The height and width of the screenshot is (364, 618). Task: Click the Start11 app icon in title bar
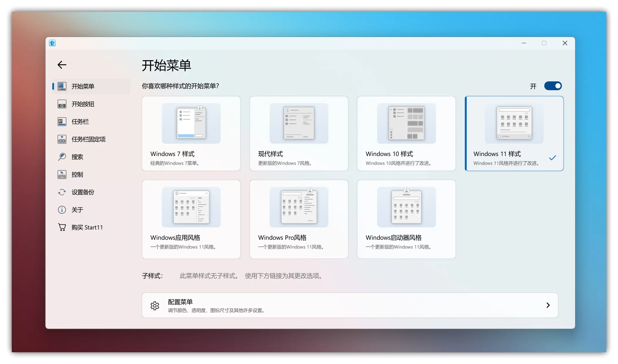pos(52,43)
